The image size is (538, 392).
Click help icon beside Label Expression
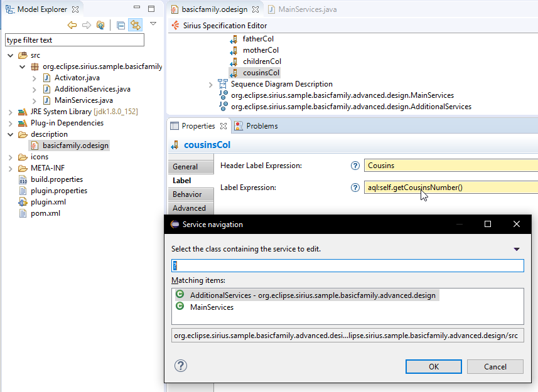pos(355,188)
